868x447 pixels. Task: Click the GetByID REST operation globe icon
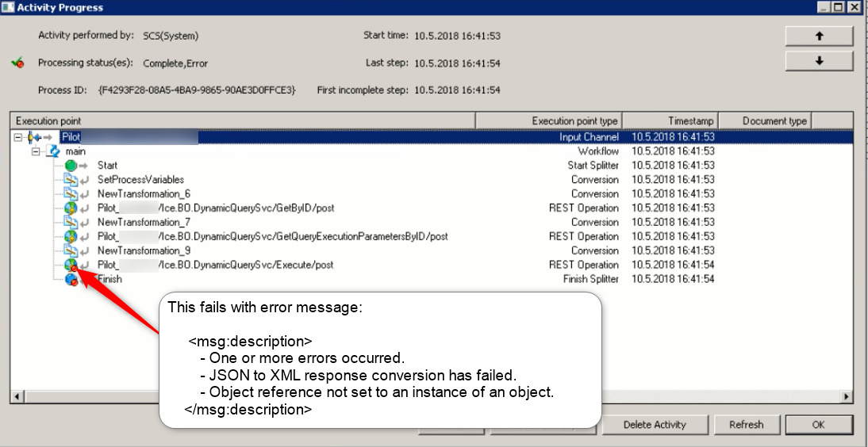pos(71,208)
